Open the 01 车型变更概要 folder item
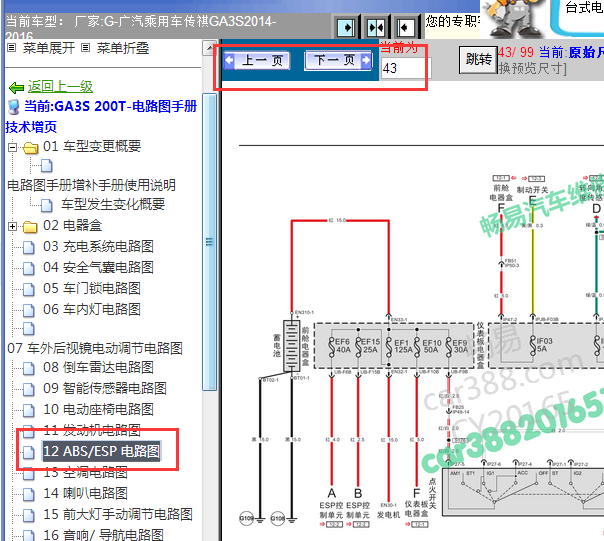Screen dimensions: 604x541 [92, 146]
